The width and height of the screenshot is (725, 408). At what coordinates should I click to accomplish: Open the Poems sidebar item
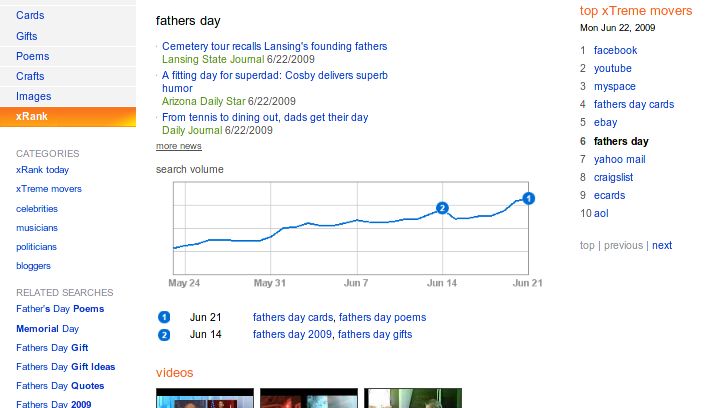pos(32,56)
